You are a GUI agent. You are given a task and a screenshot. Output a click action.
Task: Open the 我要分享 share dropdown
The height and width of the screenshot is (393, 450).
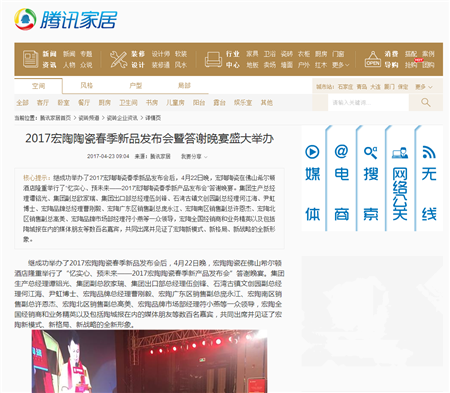pos(194,156)
